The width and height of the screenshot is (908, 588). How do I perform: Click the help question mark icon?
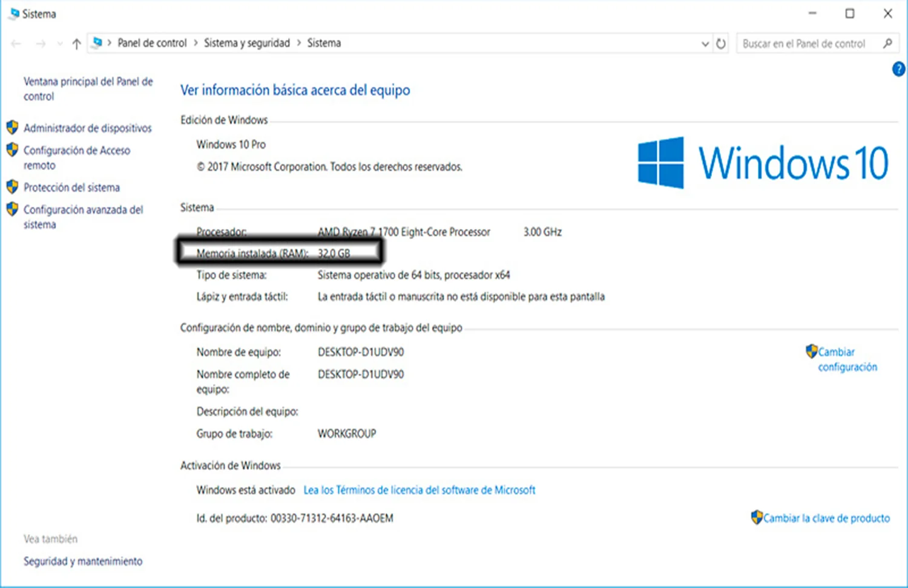pos(899,69)
